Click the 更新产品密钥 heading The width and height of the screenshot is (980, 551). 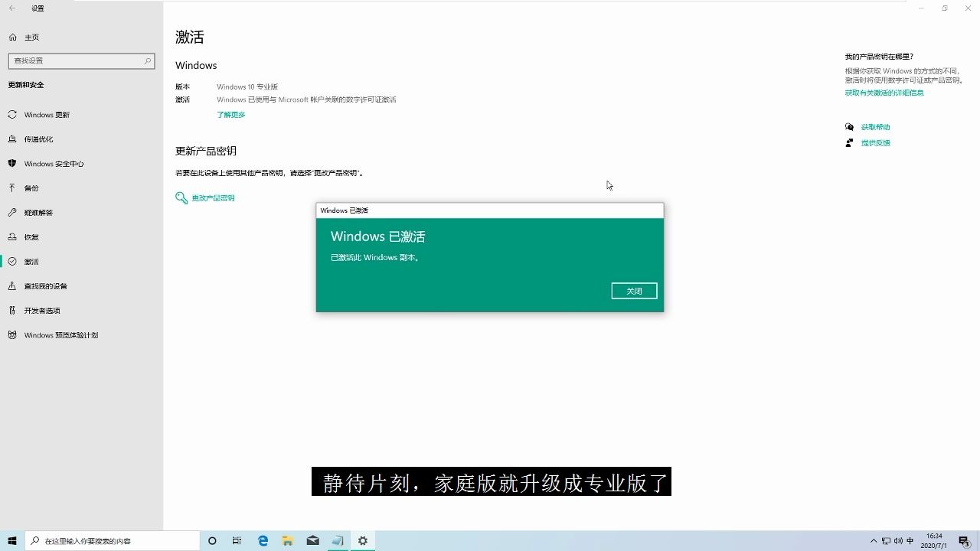tap(206, 151)
